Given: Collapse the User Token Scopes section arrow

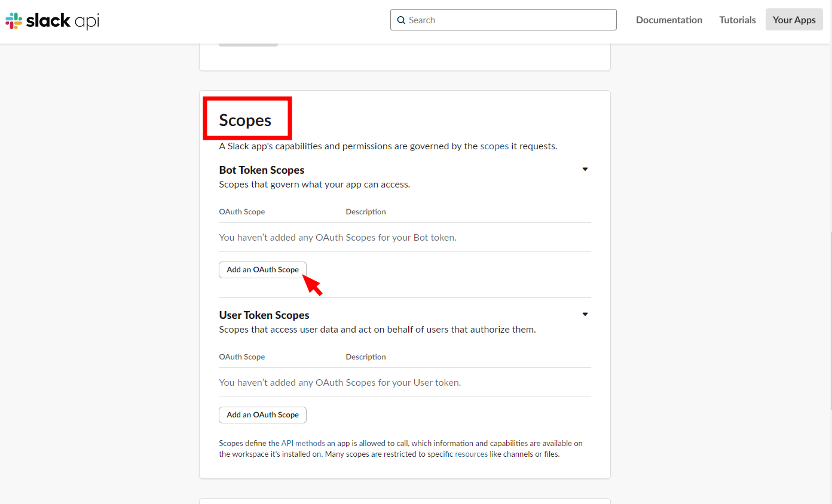Looking at the screenshot, I should (585, 315).
